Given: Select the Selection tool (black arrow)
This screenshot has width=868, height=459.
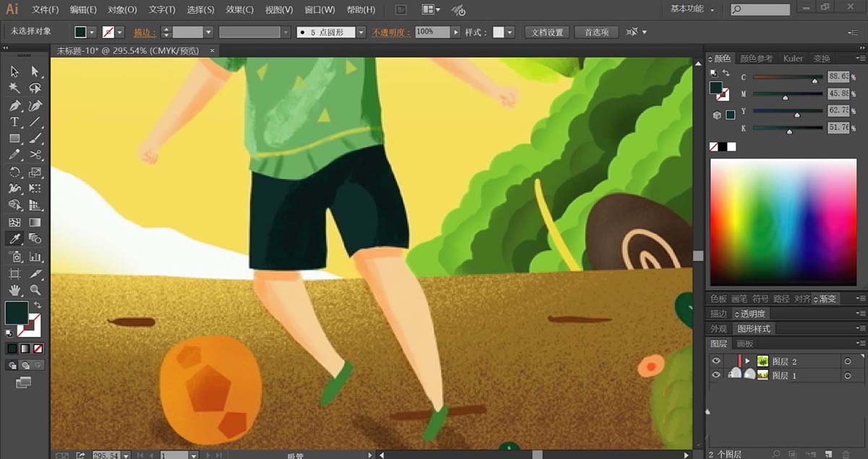Looking at the screenshot, I should click(14, 72).
